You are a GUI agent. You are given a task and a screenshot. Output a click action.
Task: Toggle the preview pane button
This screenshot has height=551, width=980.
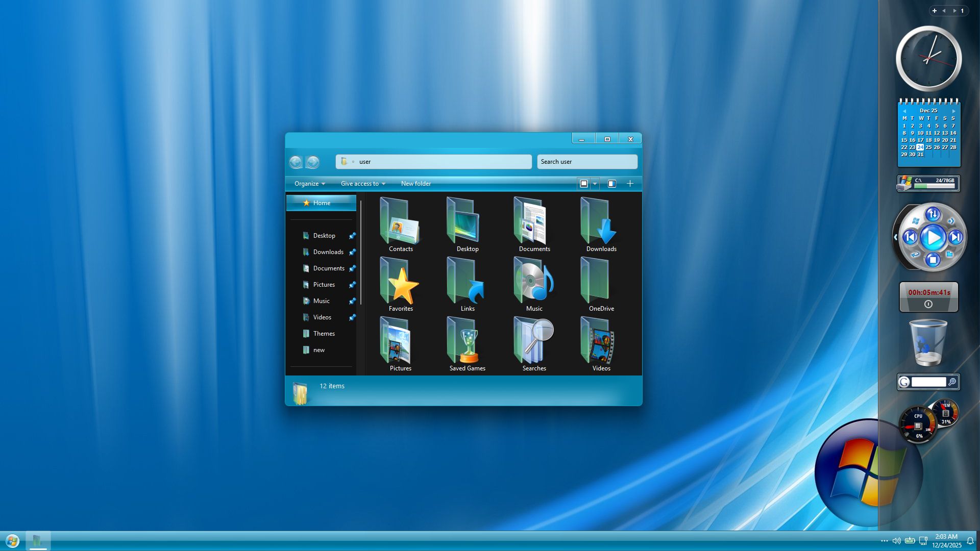point(611,184)
